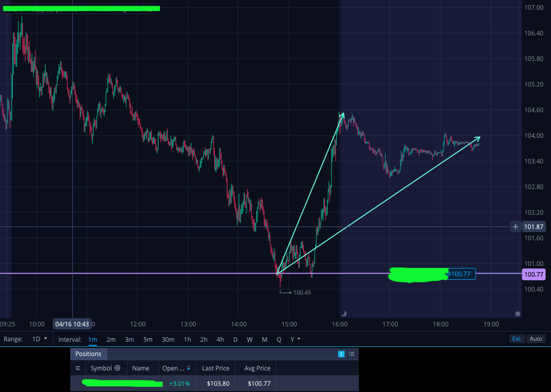Image resolution: width=551 pixels, height=392 pixels.
Task: Click the @100.77 position line label
Action: pyautogui.click(x=458, y=274)
